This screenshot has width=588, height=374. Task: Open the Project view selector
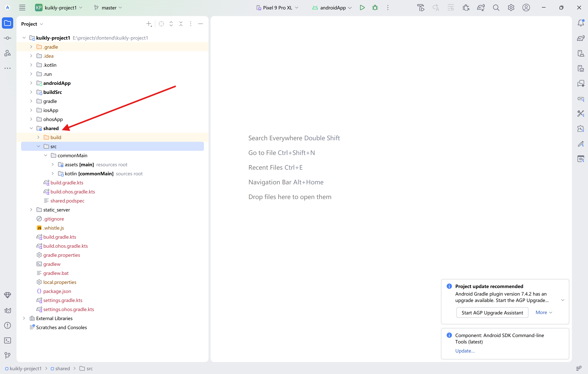click(x=32, y=24)
